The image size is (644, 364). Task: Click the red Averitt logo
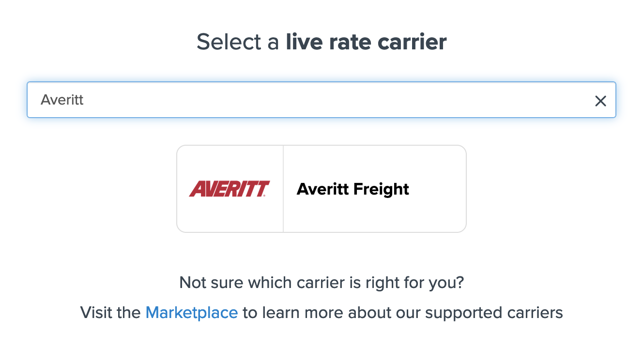tap(229, 189)
